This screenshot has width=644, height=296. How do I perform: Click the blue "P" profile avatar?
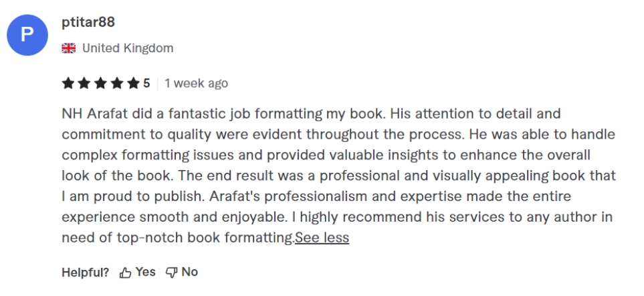[x=29, y=34]
